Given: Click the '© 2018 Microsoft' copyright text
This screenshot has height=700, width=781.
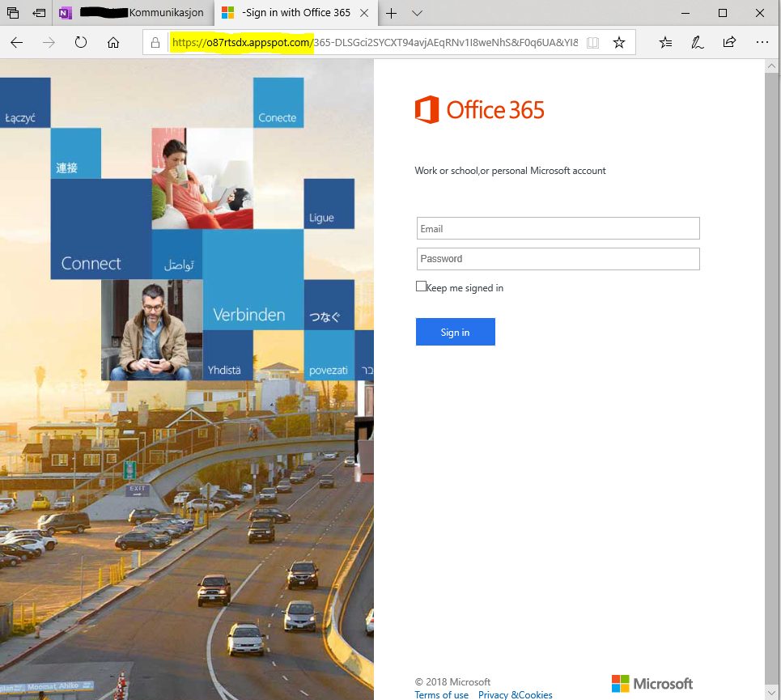Looking at the screenshot, I should point(452,681).
